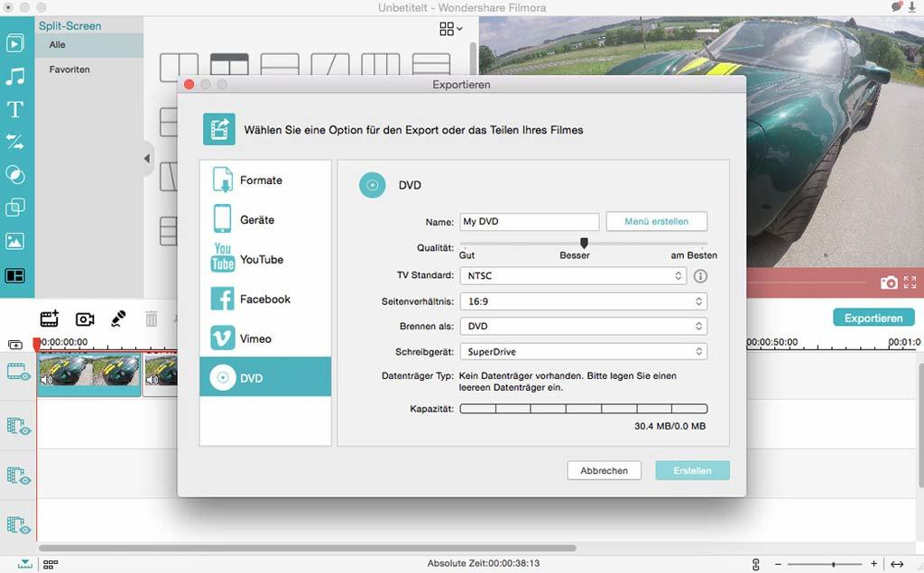Image resolution: width=924 pixels, height=573 pixels.
Task: Click the timeline zoom slider
Action: pos(826,564)
